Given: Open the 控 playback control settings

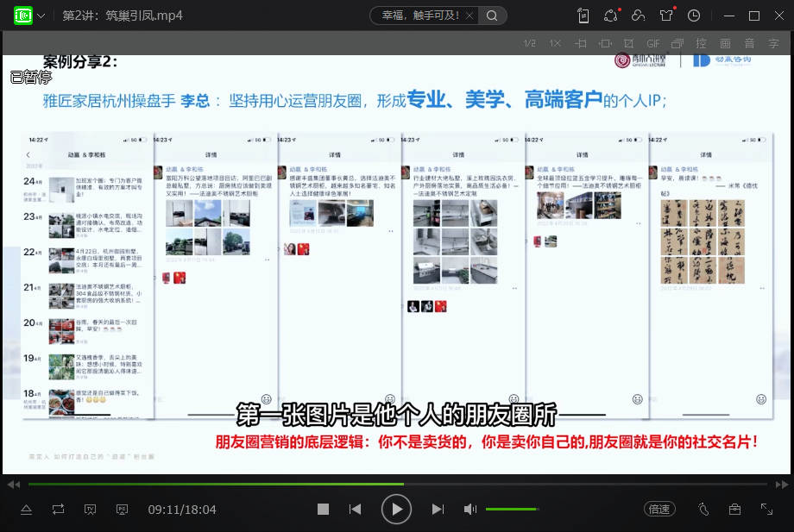Looking at the screenshot, I should (x=702, y=43).
